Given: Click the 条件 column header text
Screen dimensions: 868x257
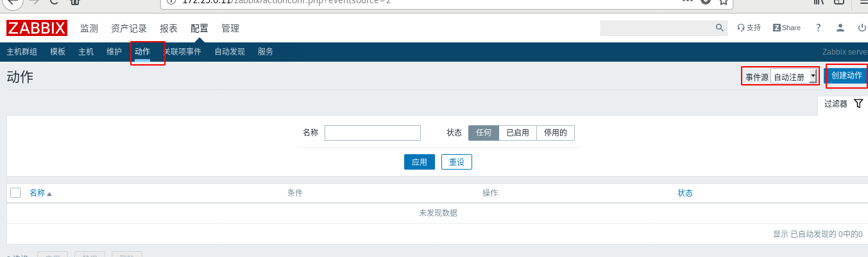Looking at the screenshot, I should 295,193.
